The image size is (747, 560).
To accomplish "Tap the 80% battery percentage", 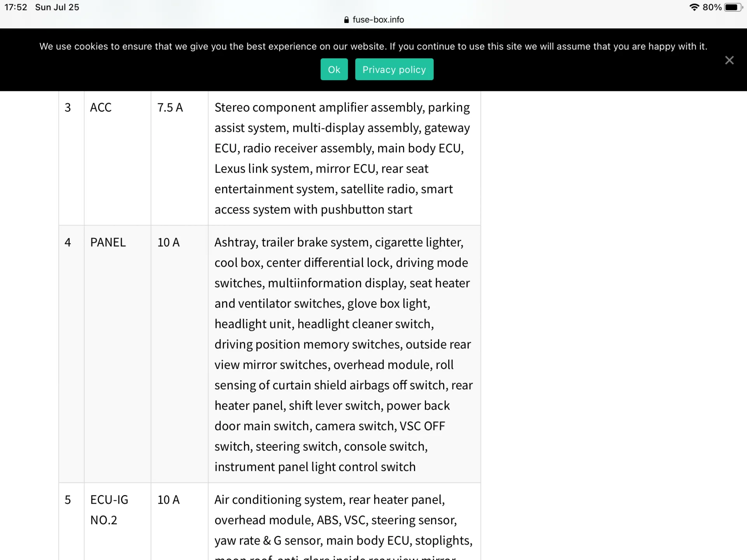I will tap(712, 7).
